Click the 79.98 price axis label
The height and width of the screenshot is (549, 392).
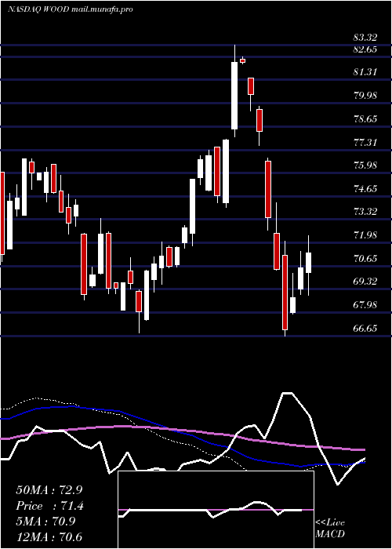coord(365,95)
